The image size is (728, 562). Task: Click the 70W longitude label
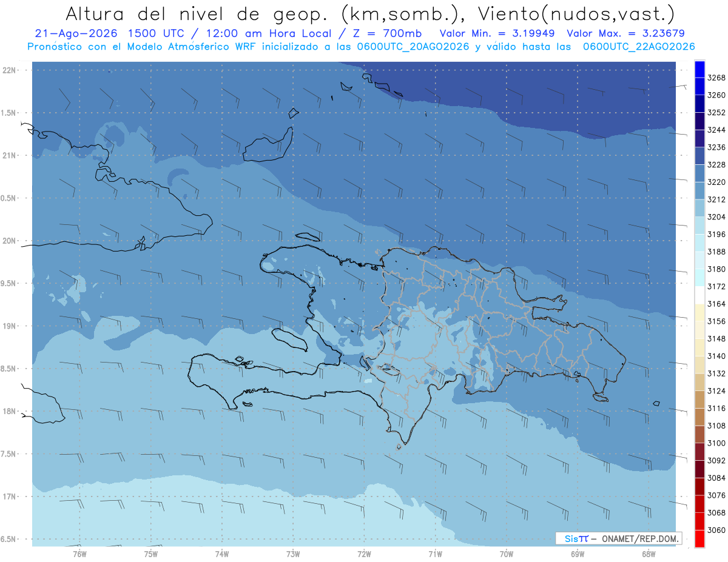[x=507, y=554]
